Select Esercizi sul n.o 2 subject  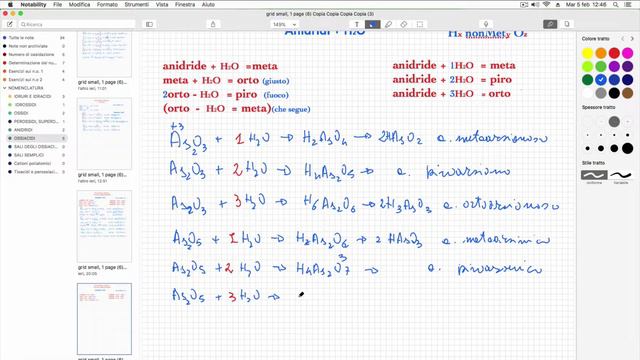(x=34, y=80)
